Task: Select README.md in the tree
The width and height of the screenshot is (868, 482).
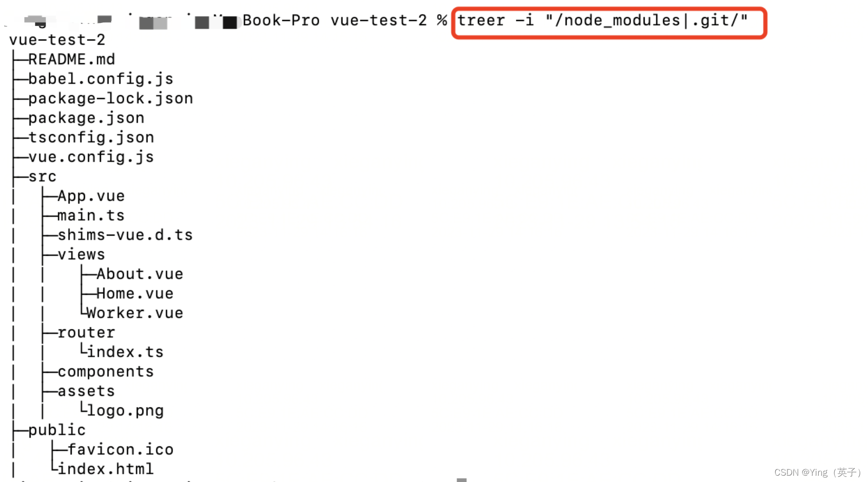Action: [x=72, y=60]
